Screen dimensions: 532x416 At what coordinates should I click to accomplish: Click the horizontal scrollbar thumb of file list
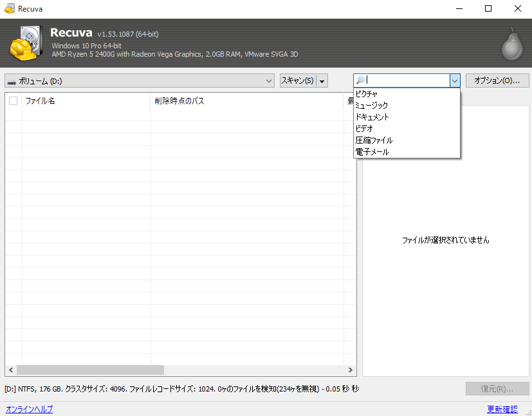[x=90, y=370]
